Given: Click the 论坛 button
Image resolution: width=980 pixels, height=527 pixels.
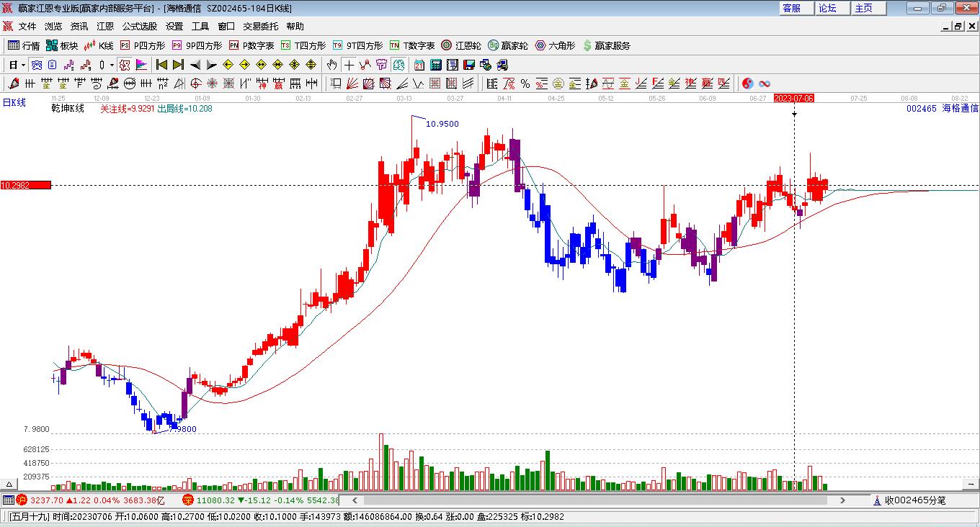Looking at the screenshot, I should click(827, 8).
